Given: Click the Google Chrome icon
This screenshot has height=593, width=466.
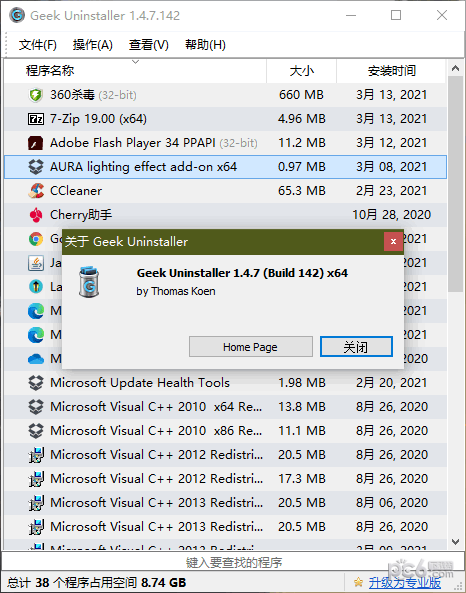Looking at the screenshot, I should (36, 239).
